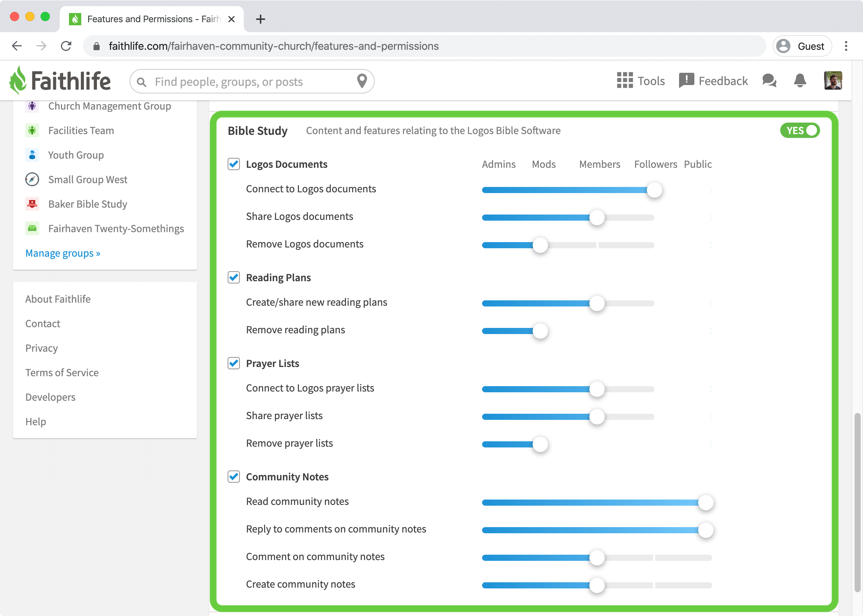Uncheck the Reading Plans checkbox
The height and width of the screenshot is (616, 863).
[234, 277]
